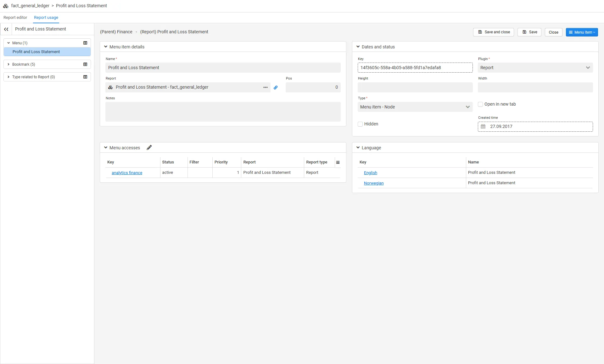Collapse the Menu (1) tree group
604x364 pixels.
(8, 43)
